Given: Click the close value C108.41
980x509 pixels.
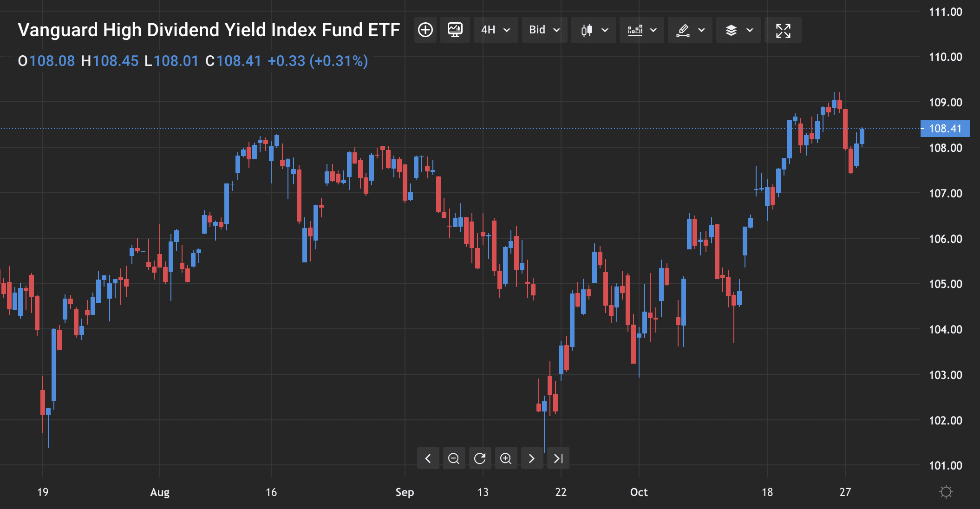Looking at the screenshot, I should click(x=233, y=61).
